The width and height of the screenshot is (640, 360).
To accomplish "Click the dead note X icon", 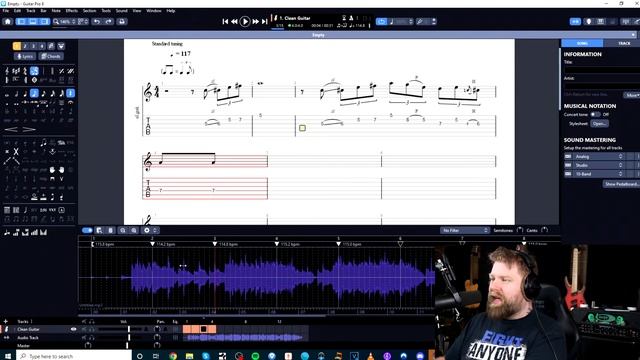I will point(16,152).
